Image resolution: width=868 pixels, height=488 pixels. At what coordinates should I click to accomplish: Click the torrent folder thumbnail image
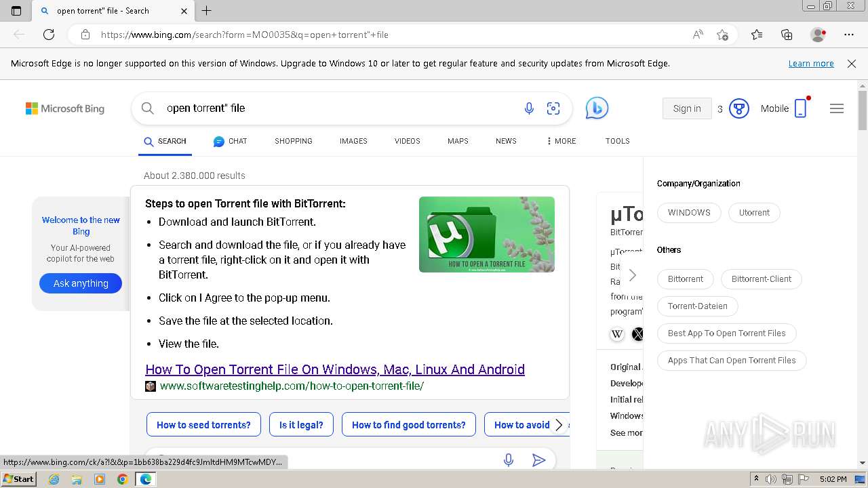pyautogui.click(x=487, y=235)
